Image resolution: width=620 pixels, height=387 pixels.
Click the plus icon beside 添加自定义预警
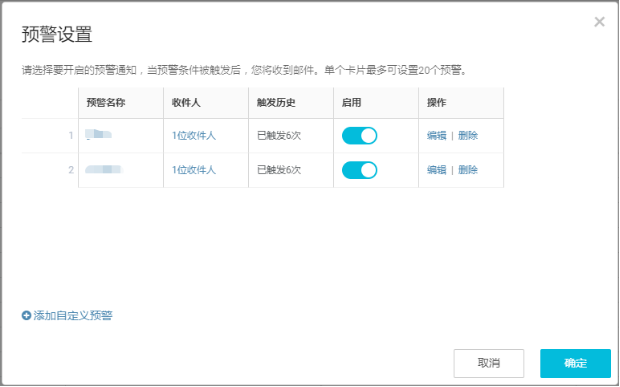tap(26, 315)
